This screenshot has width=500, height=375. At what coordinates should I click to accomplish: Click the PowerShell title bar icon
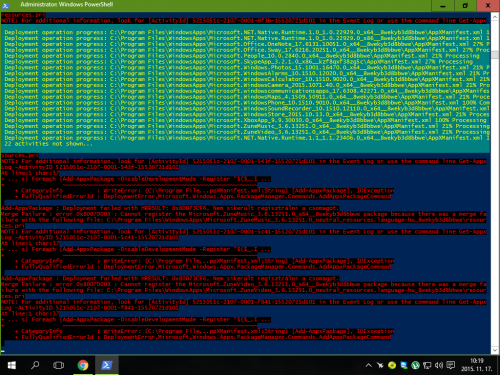click(6, 5)
